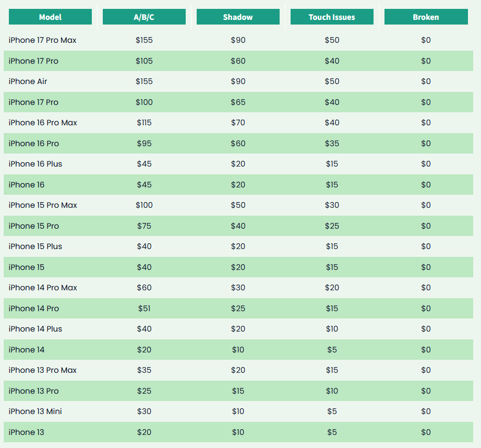Click the $20 Touch Issues for iPhone 14 Pro Max
Image resolution: width=481 pixels, height=448 pixels.
[x=332, y=287]
